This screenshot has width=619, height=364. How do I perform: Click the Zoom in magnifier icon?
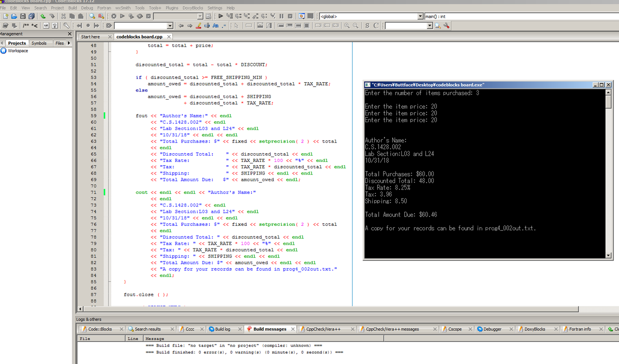click(347, 26)
